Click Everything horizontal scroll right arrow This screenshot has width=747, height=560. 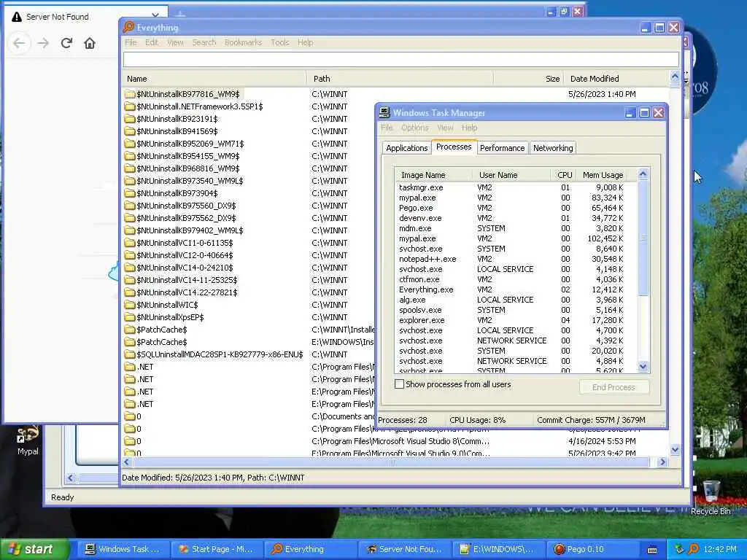pos(662,462)
